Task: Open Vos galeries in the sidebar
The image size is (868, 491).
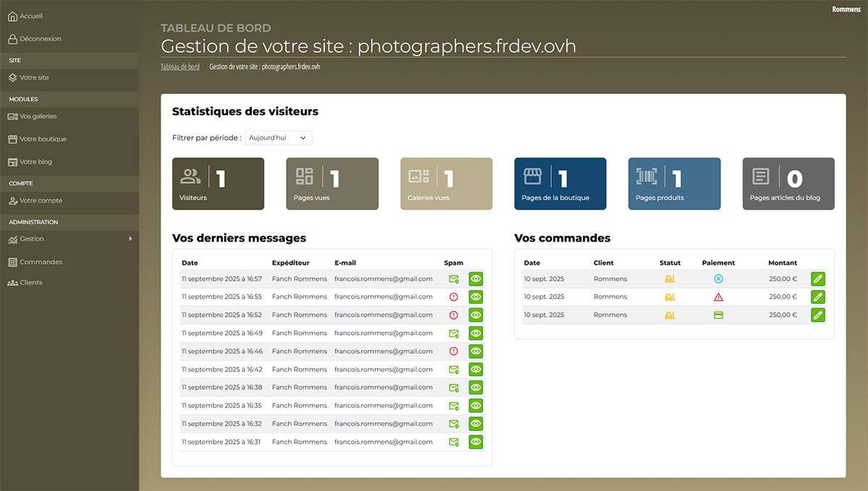Action: (38, 116)
